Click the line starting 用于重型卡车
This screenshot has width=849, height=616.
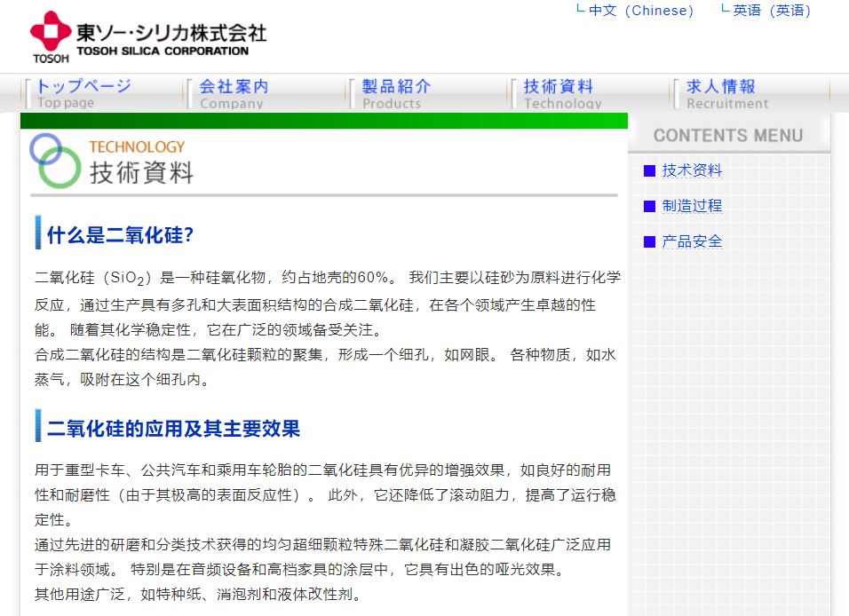click(x=322, y=470)
